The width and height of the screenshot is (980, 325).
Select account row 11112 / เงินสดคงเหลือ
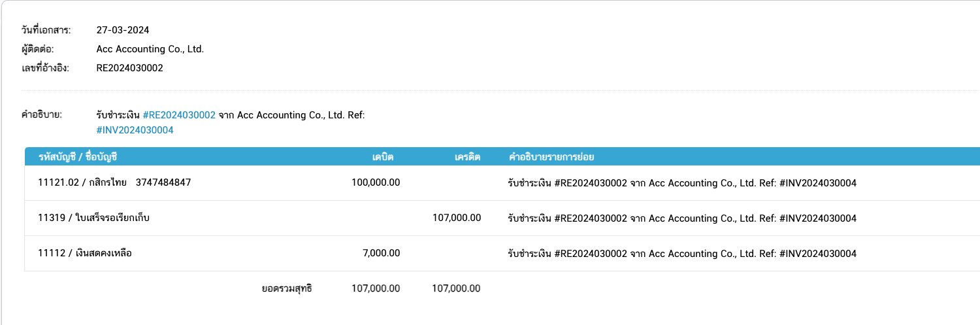click(502, 254)
